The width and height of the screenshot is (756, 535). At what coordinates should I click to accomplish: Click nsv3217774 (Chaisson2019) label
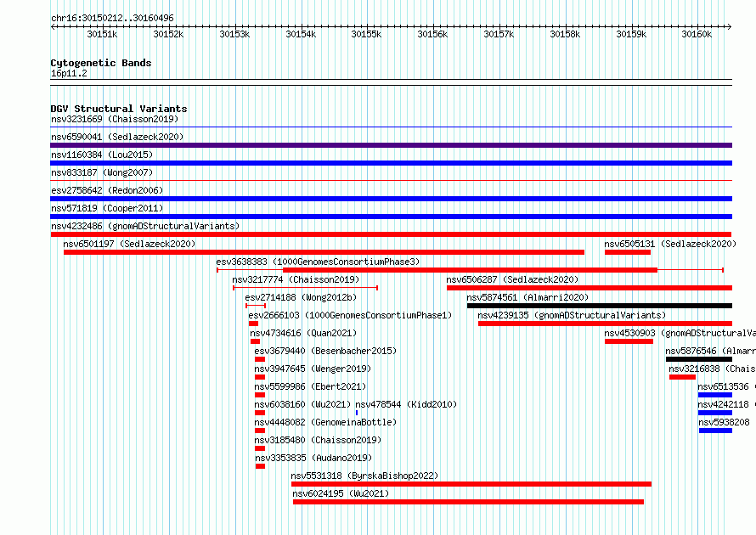(296, 279)
